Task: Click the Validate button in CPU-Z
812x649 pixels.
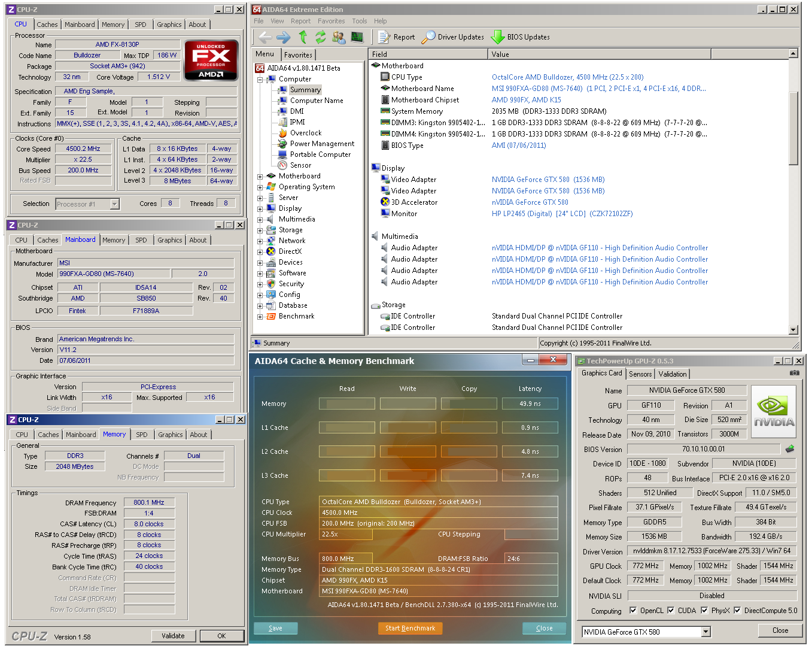Action: [x=173, y=636]
